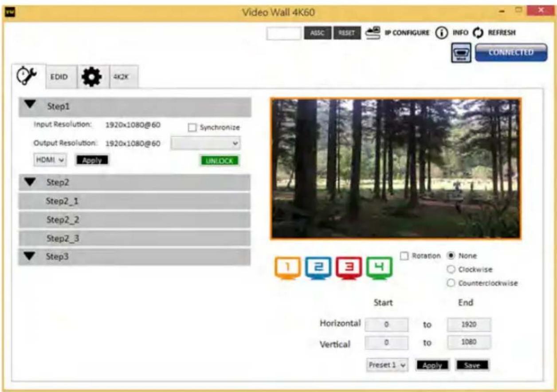Click the Info circle icon

(442, 33)
